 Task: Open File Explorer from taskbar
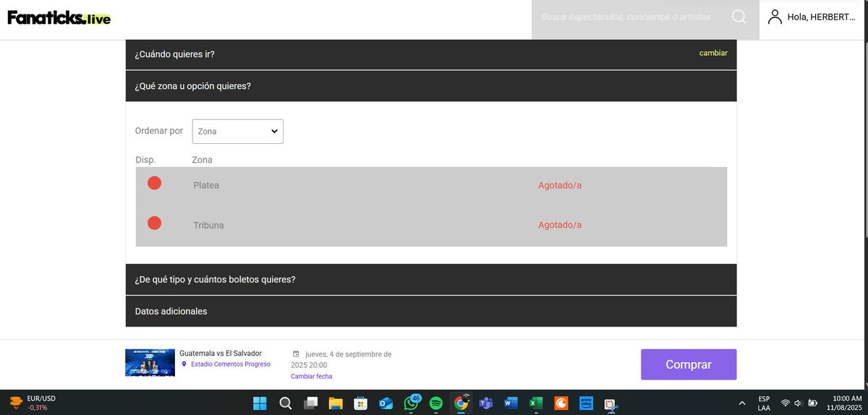click(x=335, y=403)
